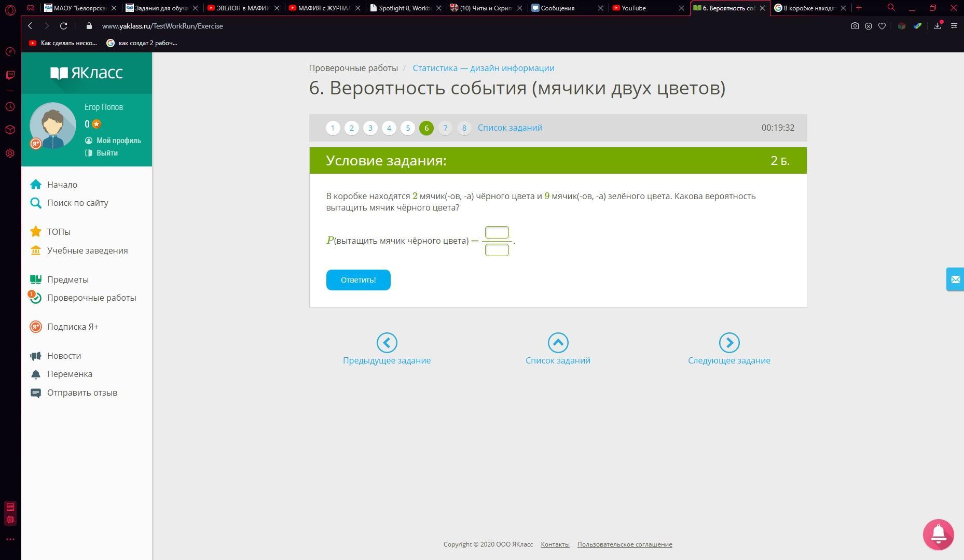The image size is (964, 560).
Task: Click the ЯКласс logo in sidebar header
Action: click(x=87, y=73)
